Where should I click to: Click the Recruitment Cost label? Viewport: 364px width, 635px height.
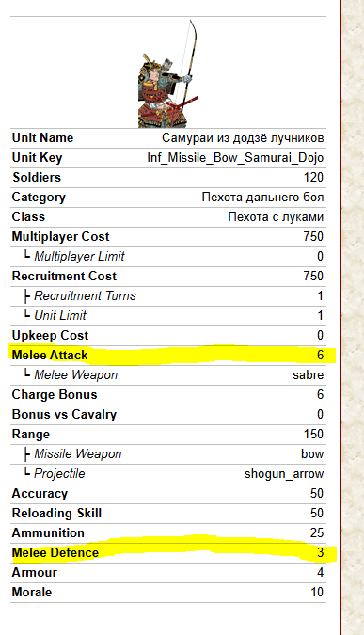[64, 277]
